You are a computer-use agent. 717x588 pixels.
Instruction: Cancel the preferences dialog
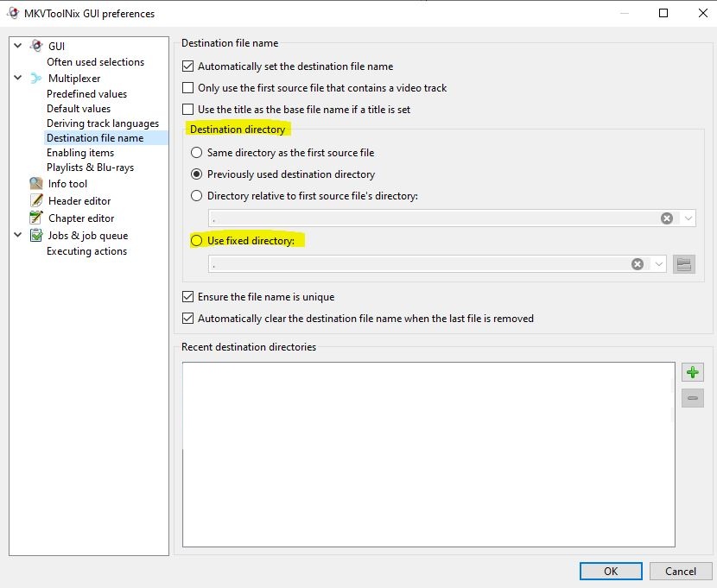point(681,571)
